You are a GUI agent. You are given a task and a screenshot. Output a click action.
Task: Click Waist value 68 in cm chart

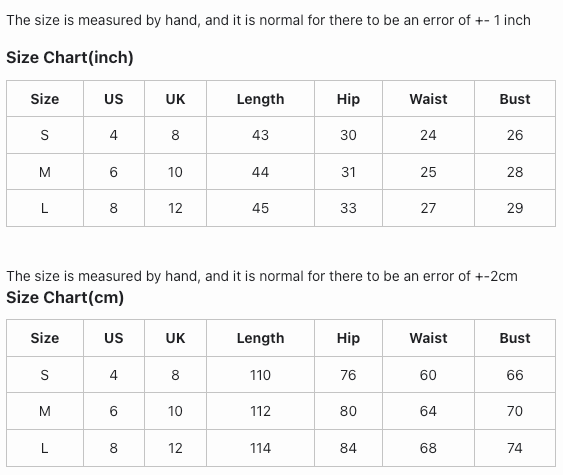[428, 448]
